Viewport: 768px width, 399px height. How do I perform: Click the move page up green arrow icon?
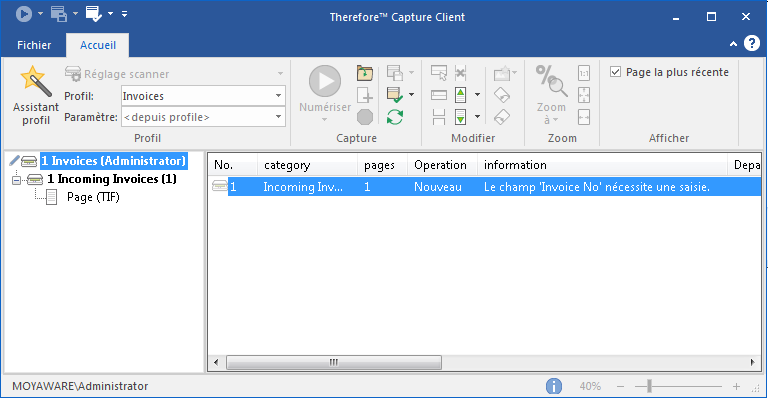click(460, 95)
